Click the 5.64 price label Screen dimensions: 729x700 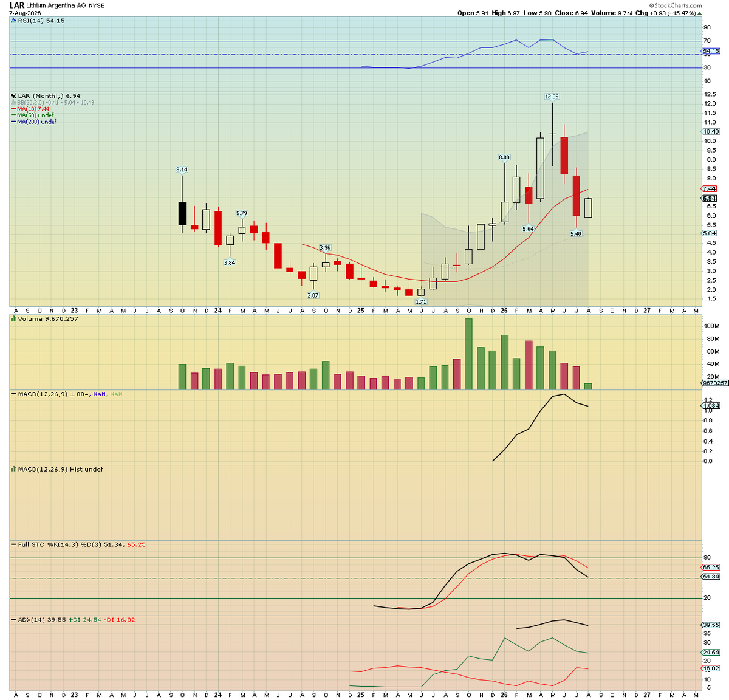click(528, 229)
